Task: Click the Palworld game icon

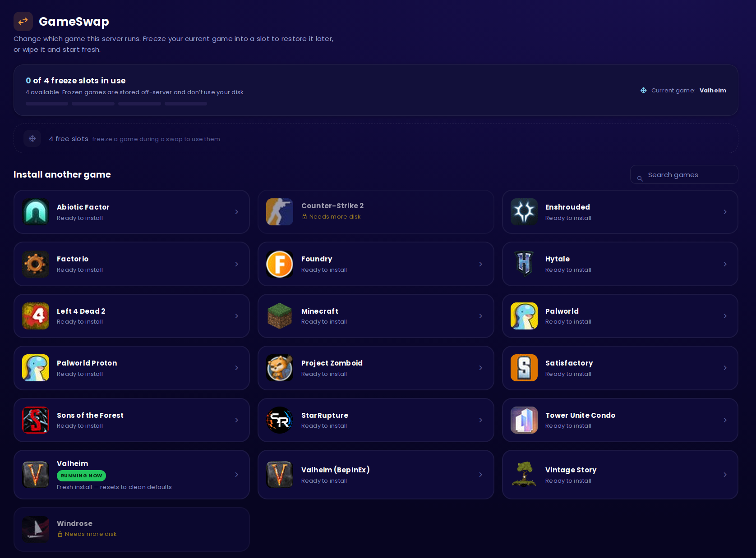Action: 524,316
